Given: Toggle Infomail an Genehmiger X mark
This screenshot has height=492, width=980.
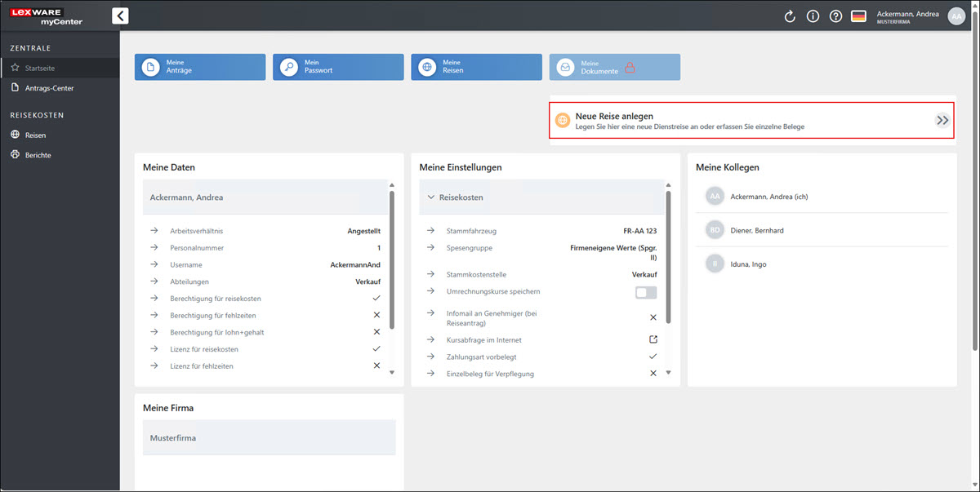Looking at the screenshot, I should tap(653, 317).
